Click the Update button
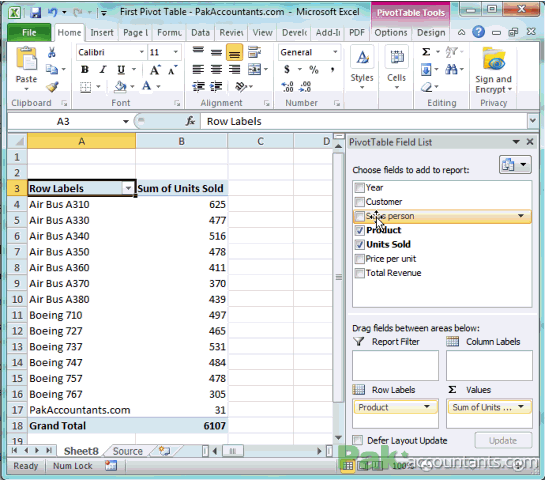Screen dimensions: 545x480 pos(503,440)
